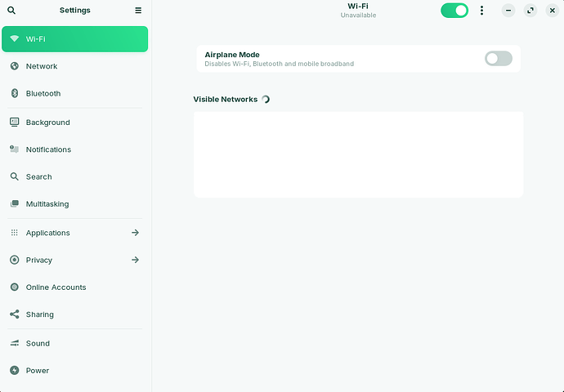Turn off the Wi-Fi header switch

click(454, 11)
